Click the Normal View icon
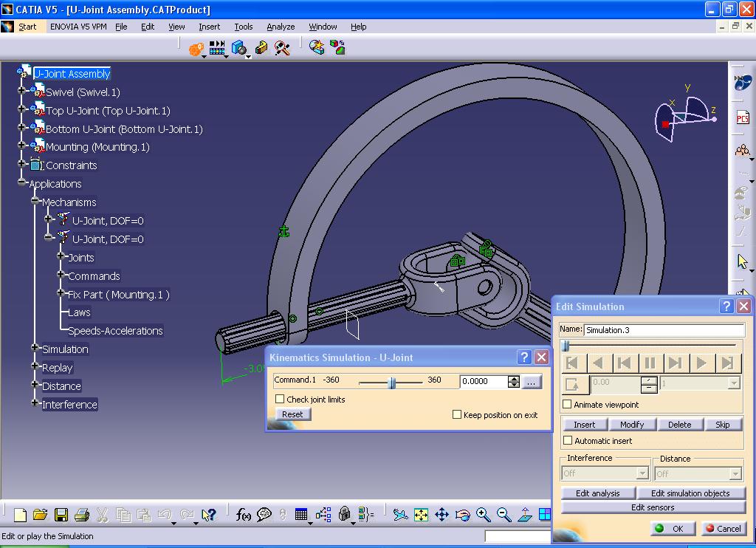 coord(525,515)
